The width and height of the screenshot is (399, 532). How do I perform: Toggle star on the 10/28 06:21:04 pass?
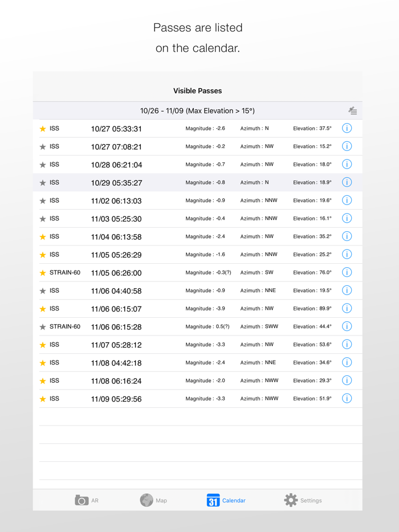click(43, 165)
